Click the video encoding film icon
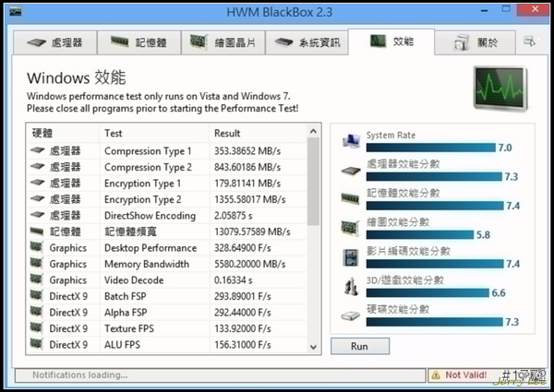 [x=351, y=257]
